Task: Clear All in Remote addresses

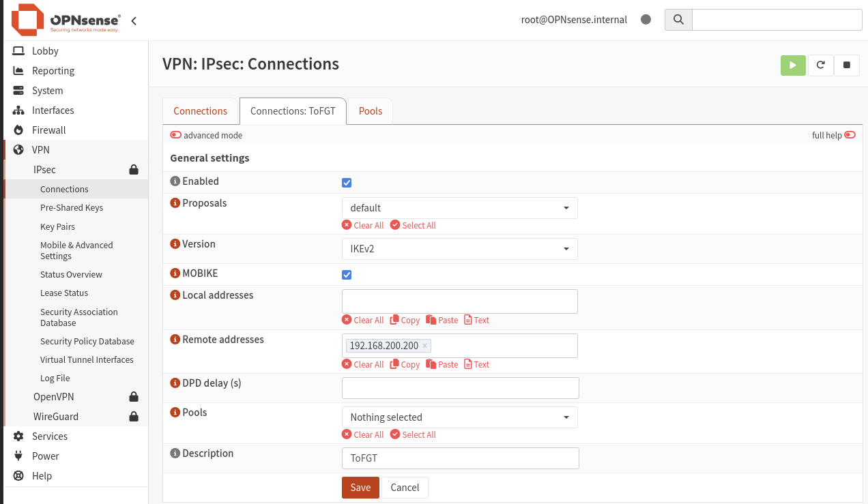Action: pos(363,365)
